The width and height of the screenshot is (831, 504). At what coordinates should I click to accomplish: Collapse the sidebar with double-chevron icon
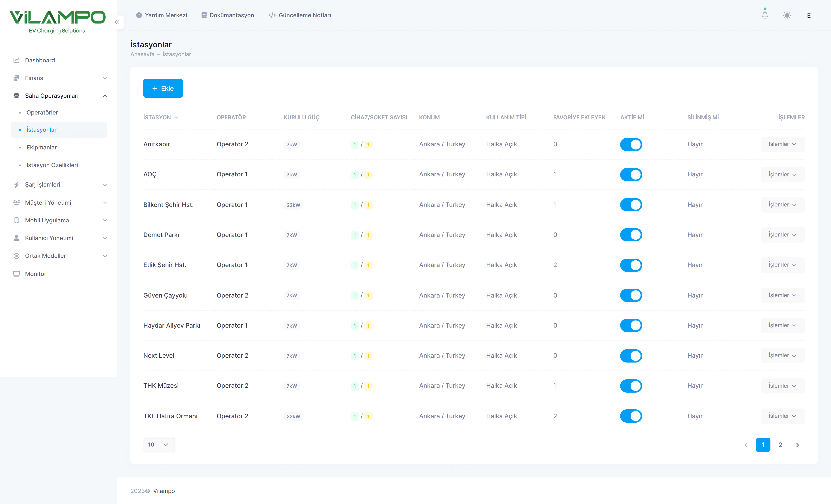click(x=117, y=22)
